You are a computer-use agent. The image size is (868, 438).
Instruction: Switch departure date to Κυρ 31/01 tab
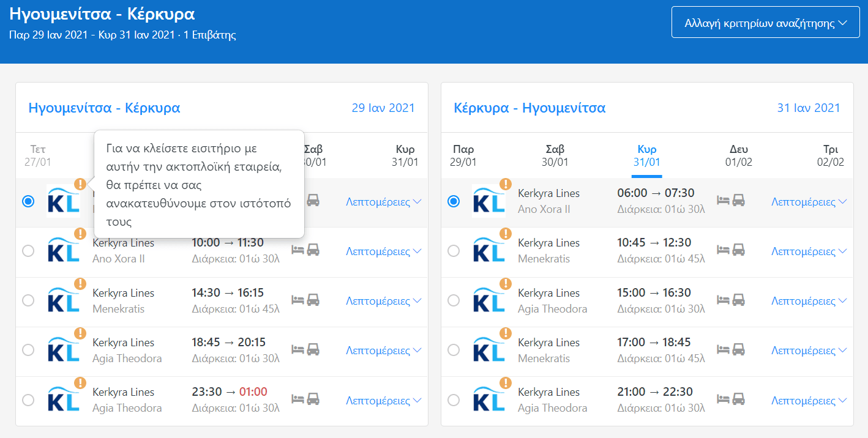(405, 156)
